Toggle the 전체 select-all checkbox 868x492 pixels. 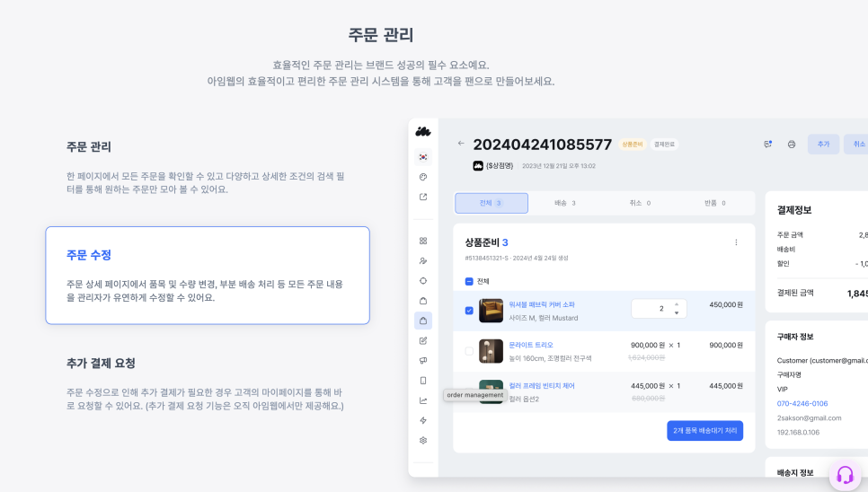(x=469, y=281)
